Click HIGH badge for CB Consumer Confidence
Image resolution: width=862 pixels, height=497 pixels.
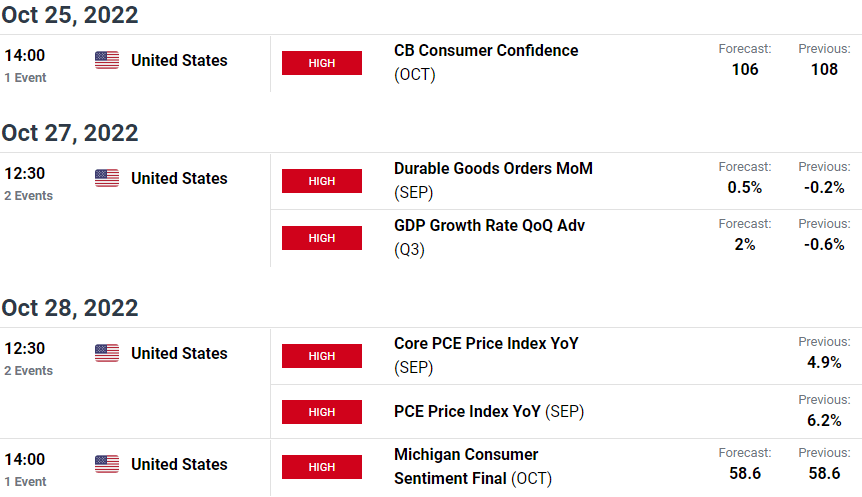(x=322, y=63)
